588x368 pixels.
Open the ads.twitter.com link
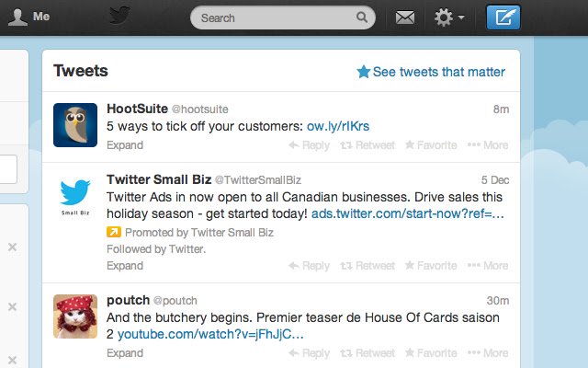point(408,213)
